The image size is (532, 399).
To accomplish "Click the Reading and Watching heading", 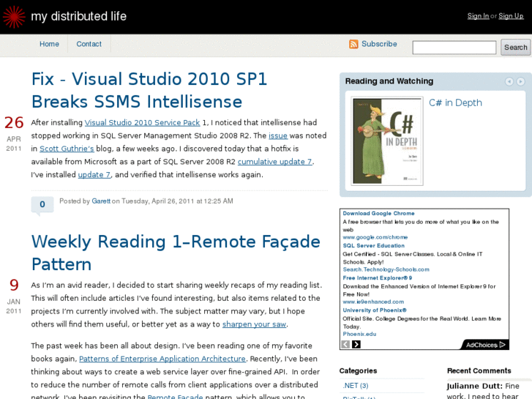I will pyautogui.click(x=389, y=81).
